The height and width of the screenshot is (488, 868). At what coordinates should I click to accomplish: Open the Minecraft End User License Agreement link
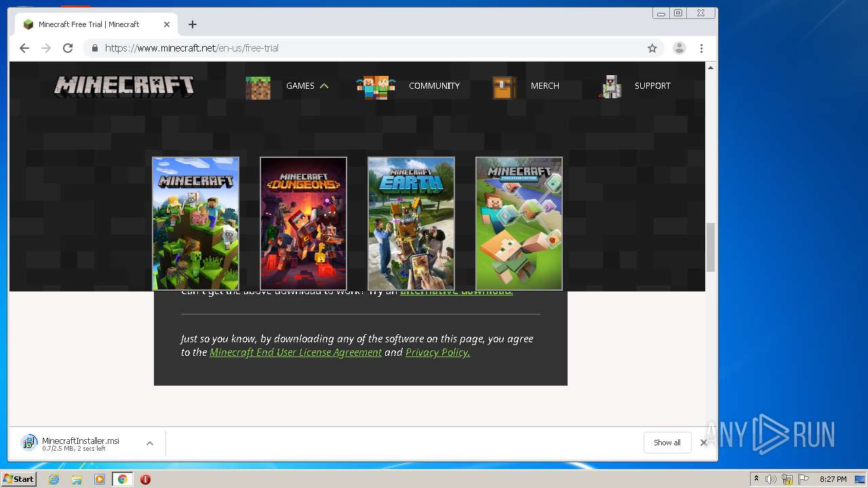pyautogui.click(x=296, y=352)
